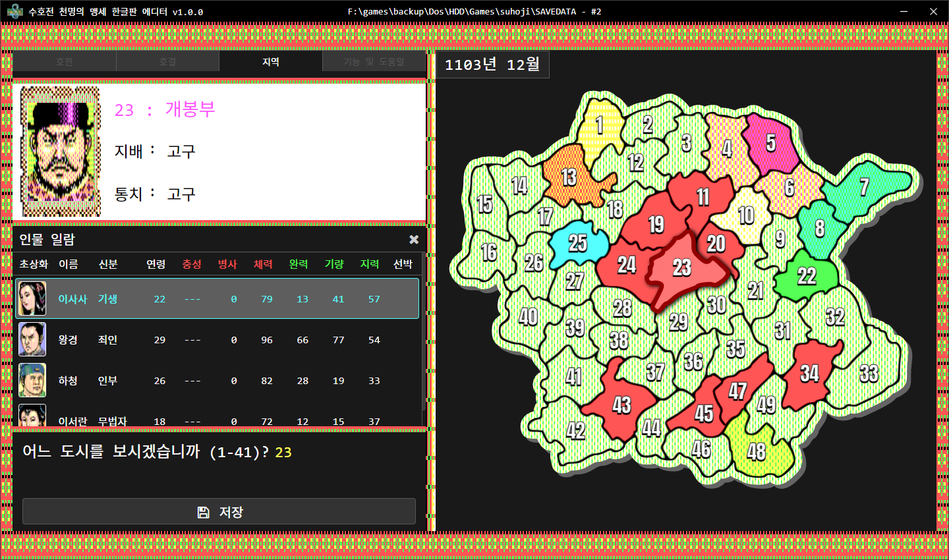
Task: Sort by 지력 column header
Action: coord(370,264)
